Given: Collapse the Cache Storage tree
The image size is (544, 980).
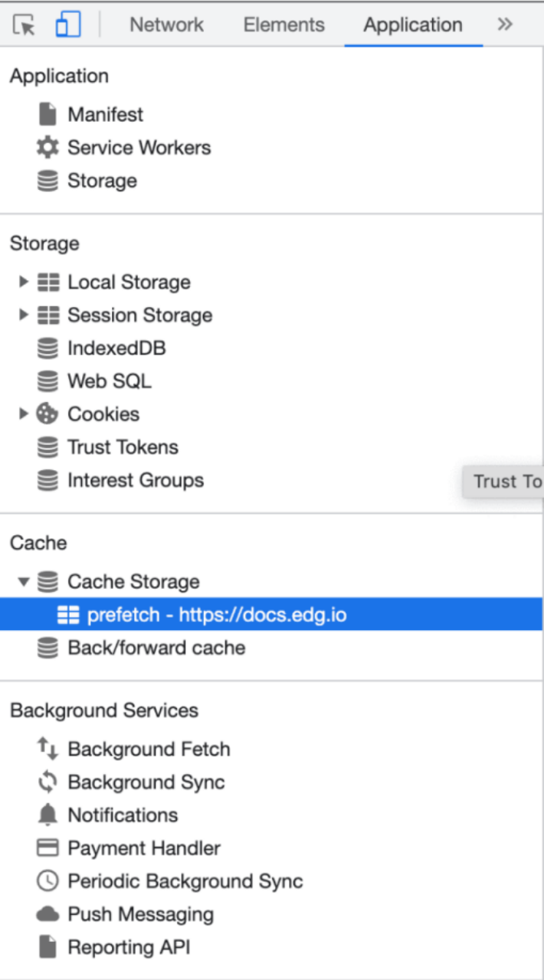Looking at the screenshot, I should [x=24, y=582].
